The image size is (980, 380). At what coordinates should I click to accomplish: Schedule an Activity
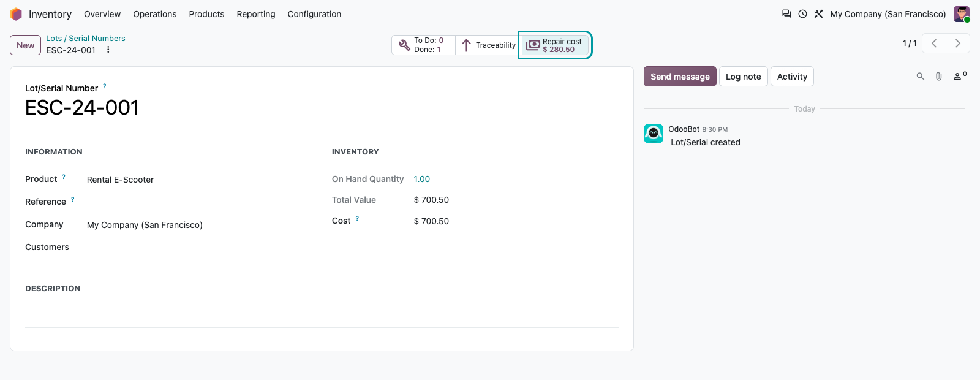[x=792, y=77]
